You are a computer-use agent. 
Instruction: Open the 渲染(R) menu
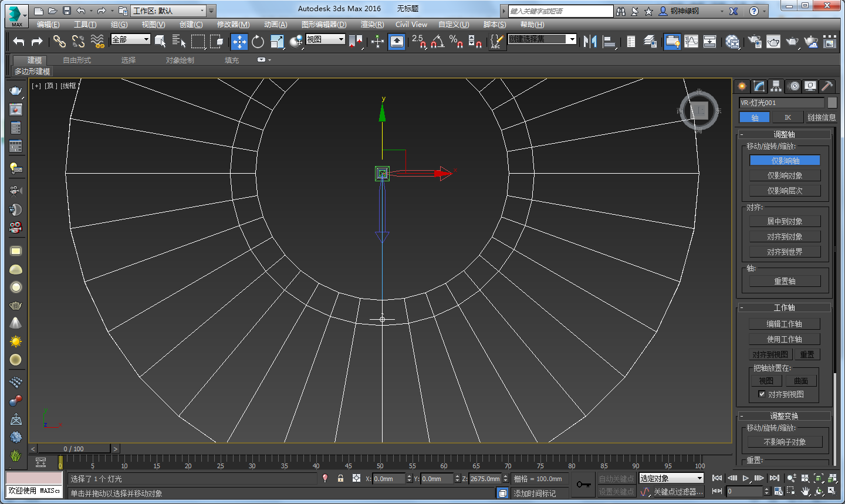coord(372,25)
